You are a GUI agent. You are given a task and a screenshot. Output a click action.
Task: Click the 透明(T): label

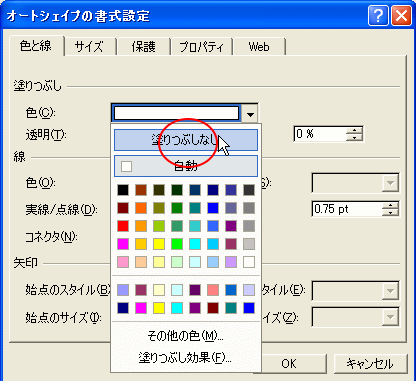46,135
